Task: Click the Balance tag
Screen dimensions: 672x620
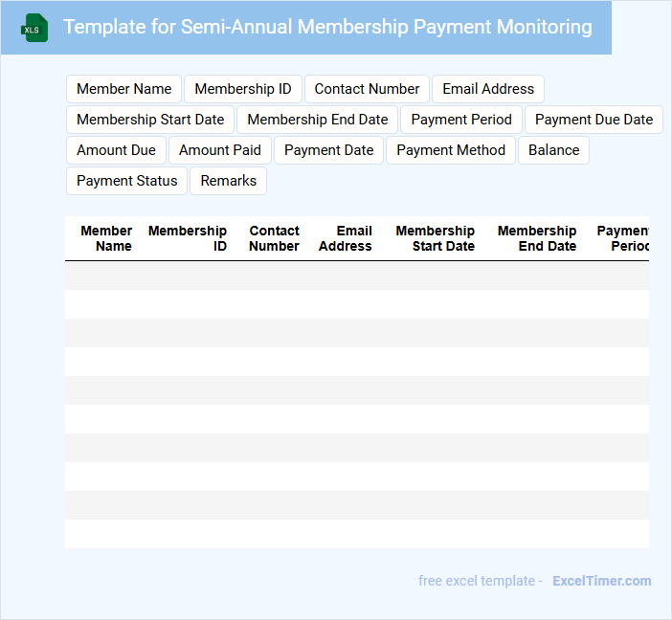Action: [x=553, y=150]
